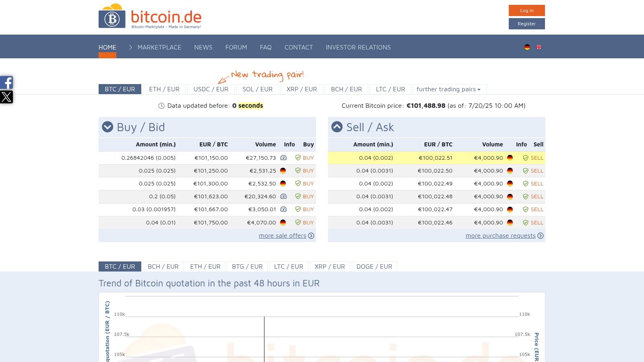Click German flag in €100,022.48 ask row
Image resolution: width=644 pixels, height=362 pixels.
[x=510, y=196]
